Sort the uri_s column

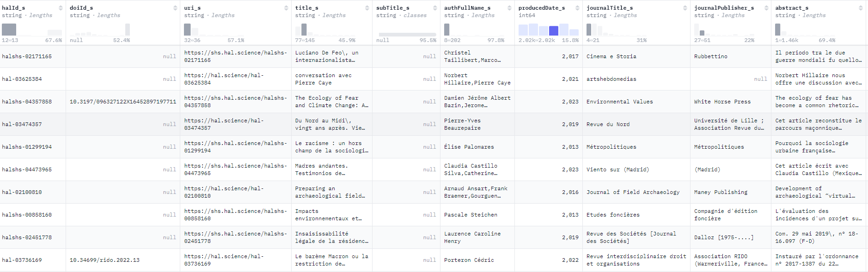coord(286,8)
